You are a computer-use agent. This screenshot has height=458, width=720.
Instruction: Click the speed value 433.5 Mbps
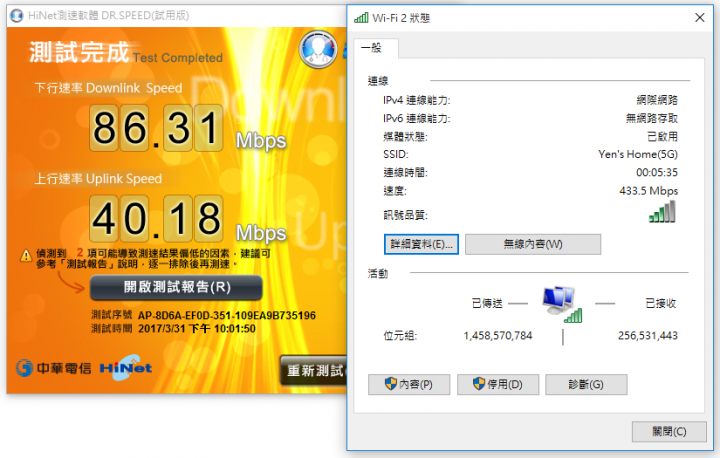click(648, 191)
